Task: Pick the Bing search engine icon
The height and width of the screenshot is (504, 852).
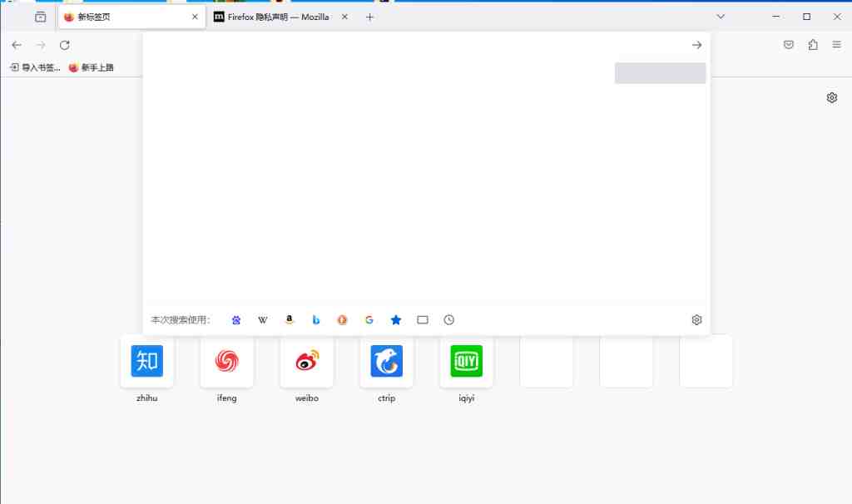Action: [x=316, y=319]
